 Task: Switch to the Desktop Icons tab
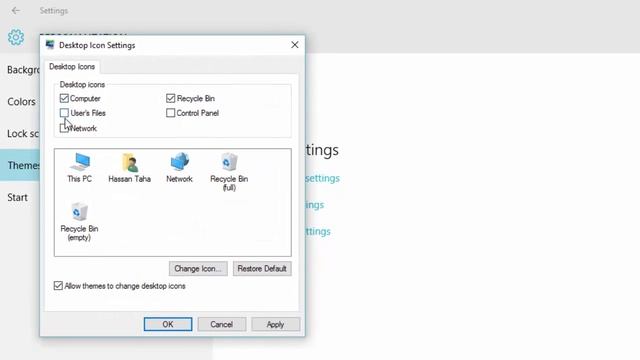tap(72, 67)
